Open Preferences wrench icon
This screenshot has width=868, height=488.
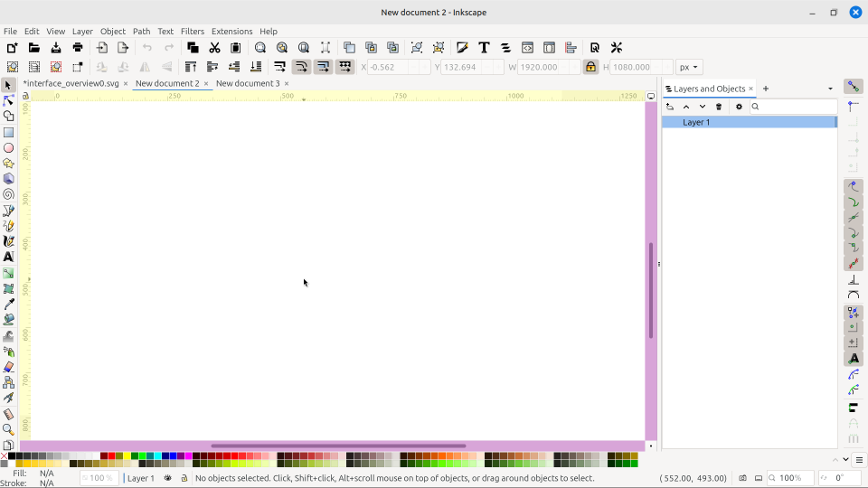point(616,48)
